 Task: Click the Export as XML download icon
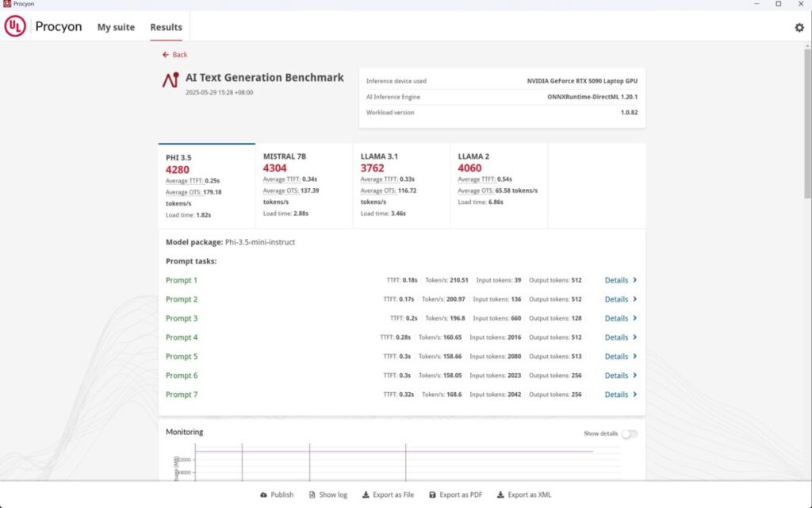click(500, 495)
